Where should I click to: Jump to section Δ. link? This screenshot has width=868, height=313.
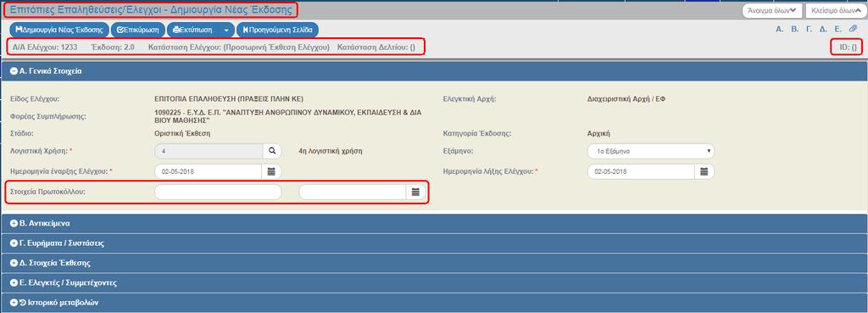823,30
